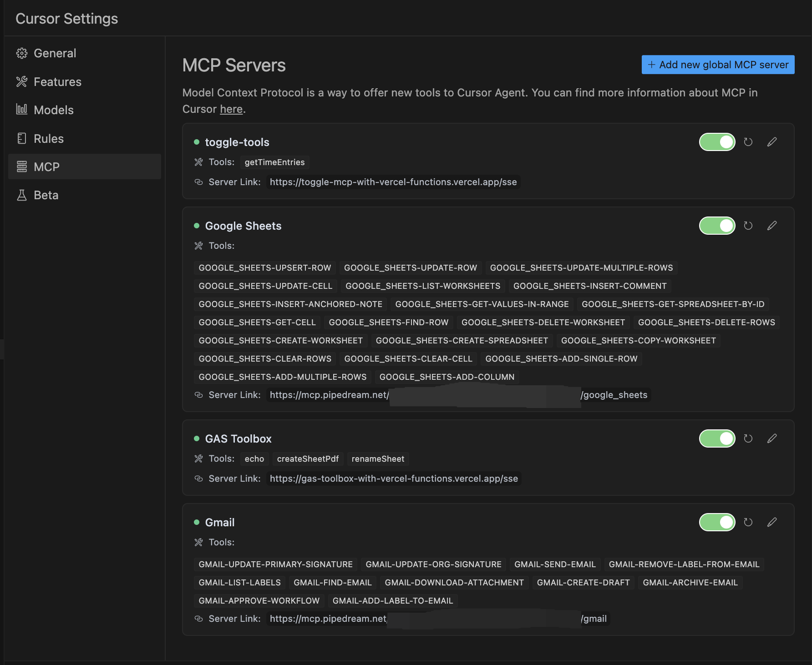The width and height of the screenshot is (812, 665).
Task: Toggle the GAS Toolbox server off
Action: click(x=717, y=438)
